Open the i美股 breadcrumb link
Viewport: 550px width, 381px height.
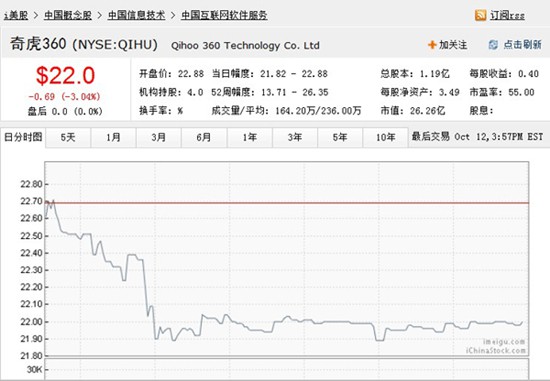tap(16, 15)
